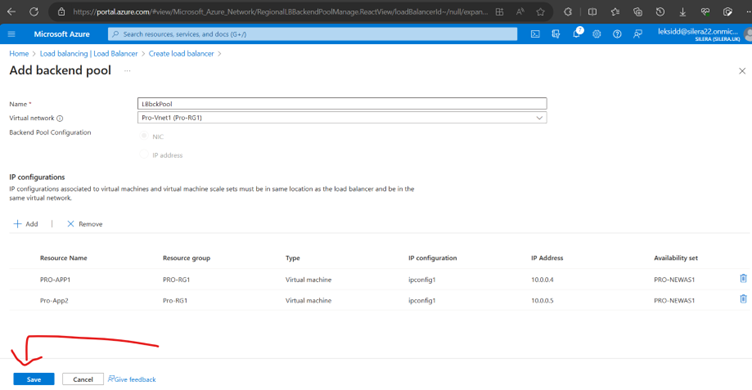Click Remove in the IP configurations toolbar
This screenshot has height=390, width=752.
(x=84, y=224)
